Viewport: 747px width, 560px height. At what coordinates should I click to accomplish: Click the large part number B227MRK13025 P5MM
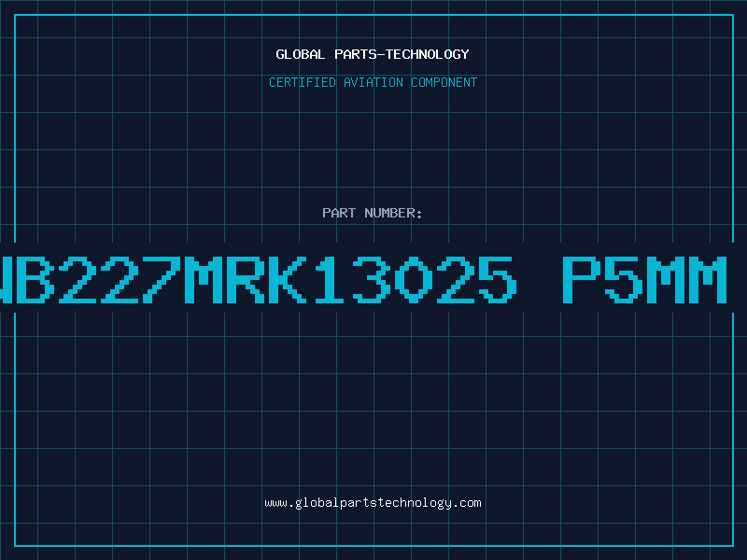point(363,279)
